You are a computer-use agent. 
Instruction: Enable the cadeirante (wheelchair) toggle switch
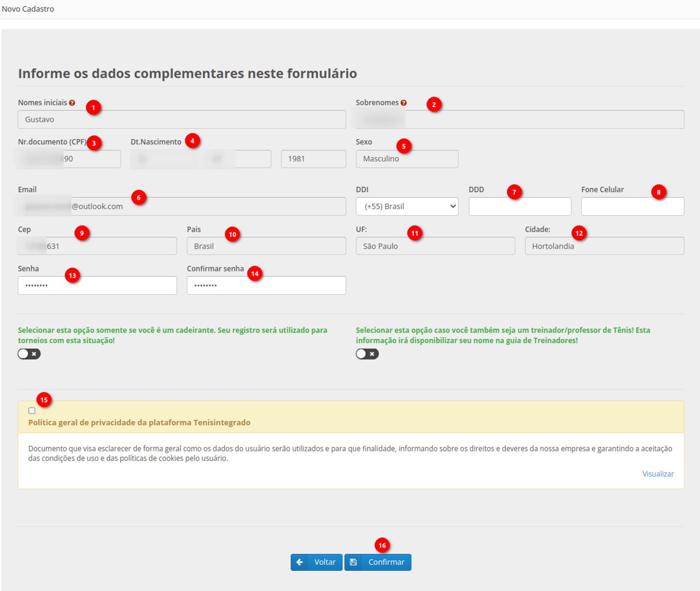tap(29, 354)
